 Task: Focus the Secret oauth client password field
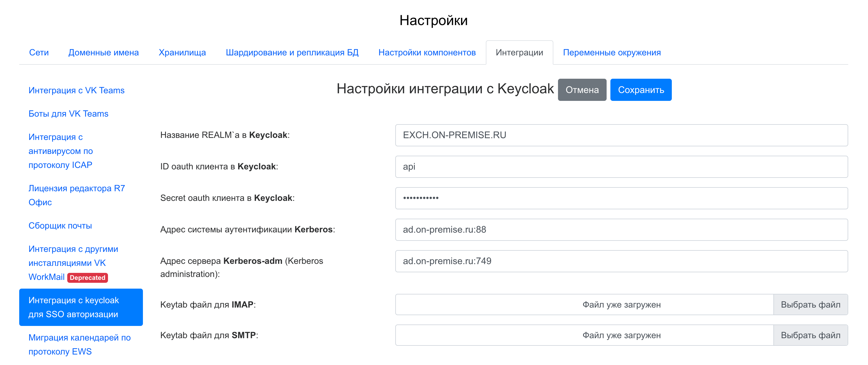click(x=621, y=198)
